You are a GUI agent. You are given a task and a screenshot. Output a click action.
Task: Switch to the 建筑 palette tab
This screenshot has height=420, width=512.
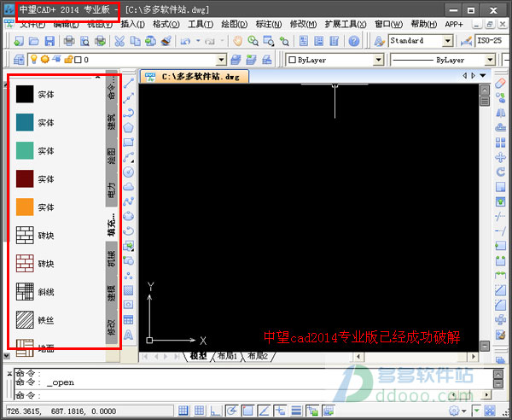[x=111, y=122]
